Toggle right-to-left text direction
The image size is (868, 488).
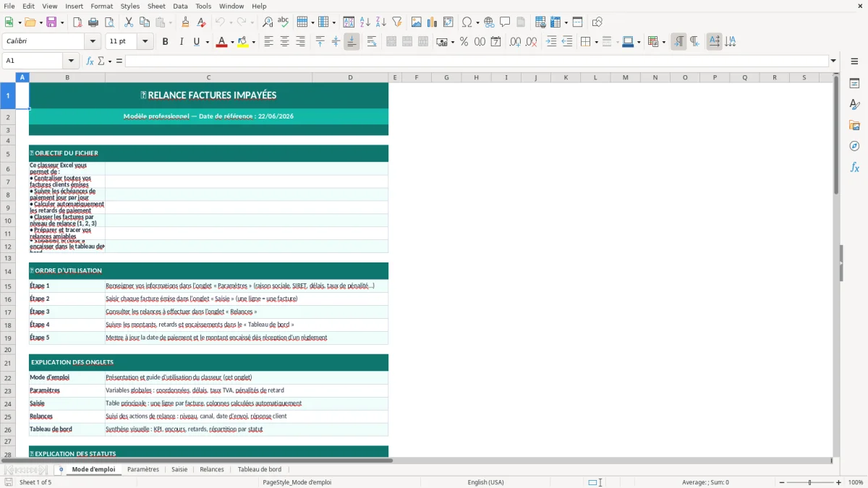click(x=694, y=42)
